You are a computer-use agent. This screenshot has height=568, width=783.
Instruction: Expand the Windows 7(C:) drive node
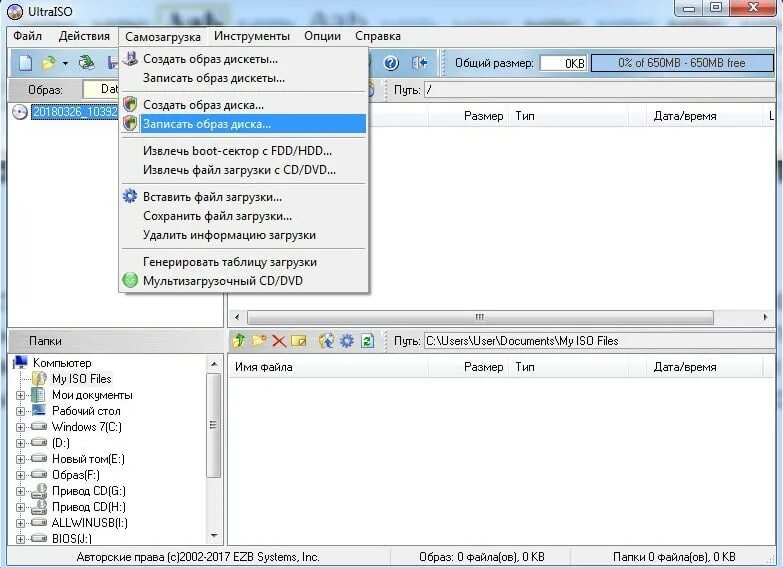[x=20, y=427]
